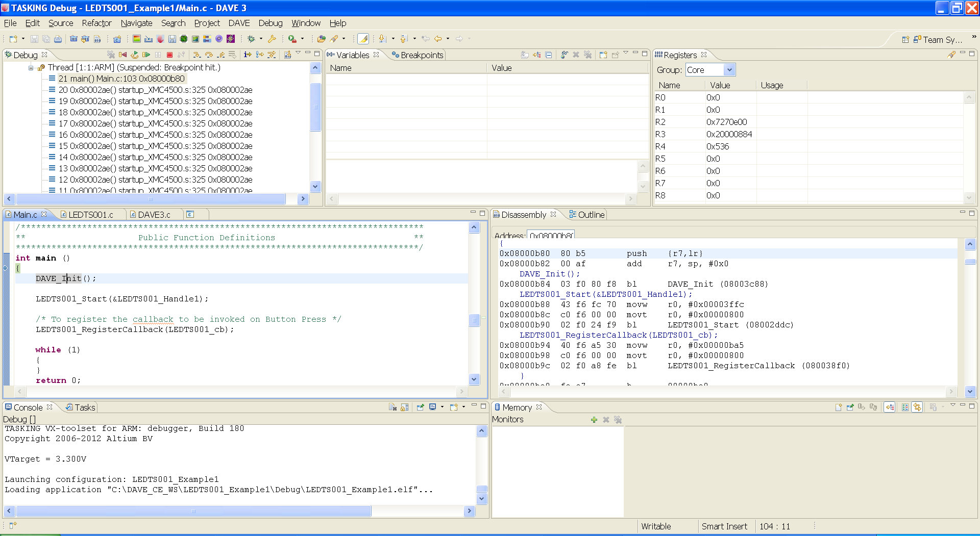The height and width of the screenshot is (536, 980).
Task: Open the Debug bug icon dropdown arrow
Action: (x=261, y=39)
